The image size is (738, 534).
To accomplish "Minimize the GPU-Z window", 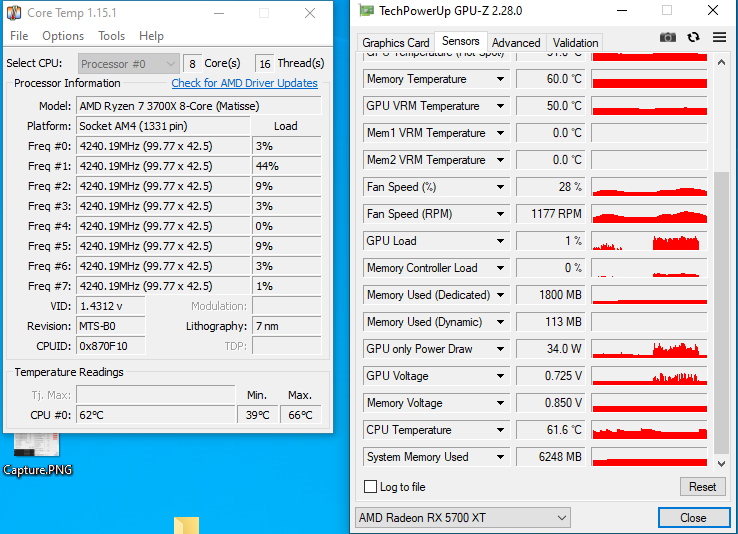I will (x=622, y=10).
